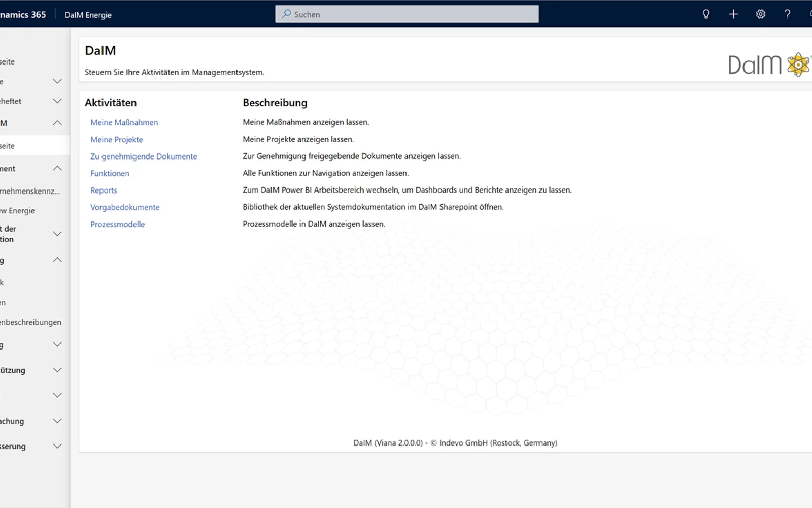Open the settings gear icon
812x508 pixels.
point(760,14)
